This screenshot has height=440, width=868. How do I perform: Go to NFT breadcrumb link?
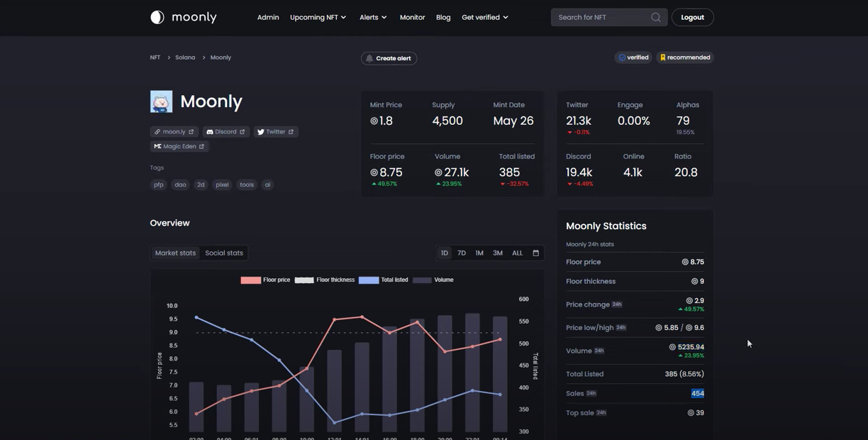tap(155, 57)
